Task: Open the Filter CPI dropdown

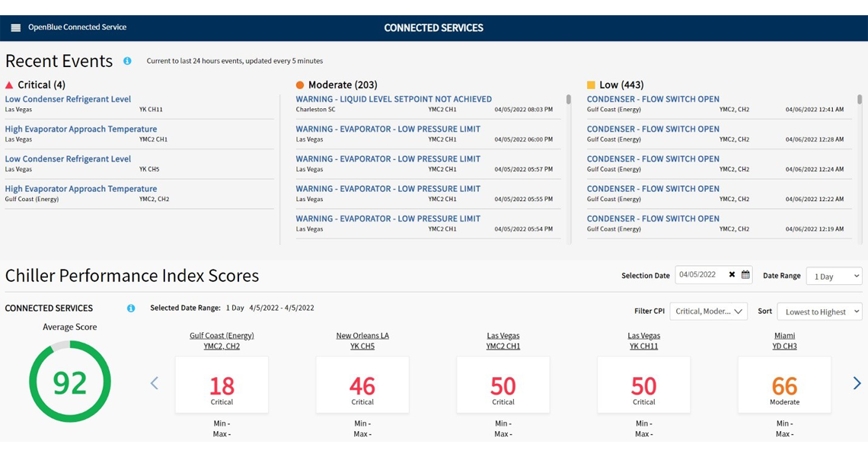Action: (x=708, y=311)
